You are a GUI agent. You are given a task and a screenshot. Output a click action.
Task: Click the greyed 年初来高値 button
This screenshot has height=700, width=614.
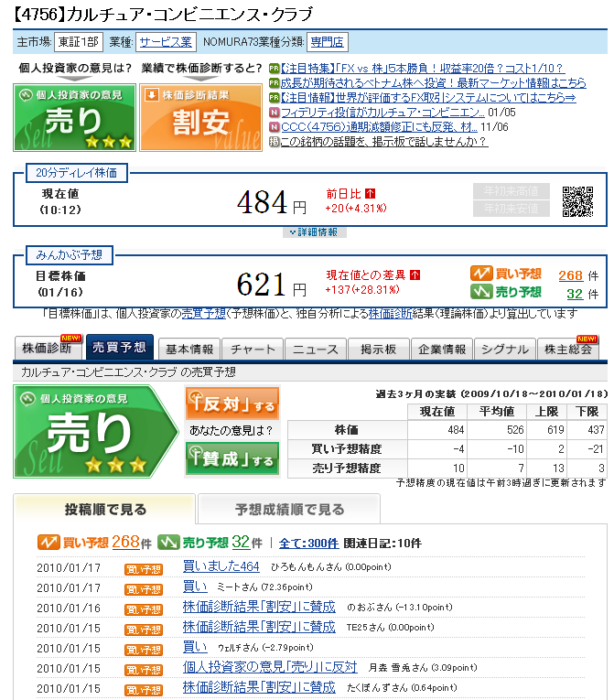point(511,191)
